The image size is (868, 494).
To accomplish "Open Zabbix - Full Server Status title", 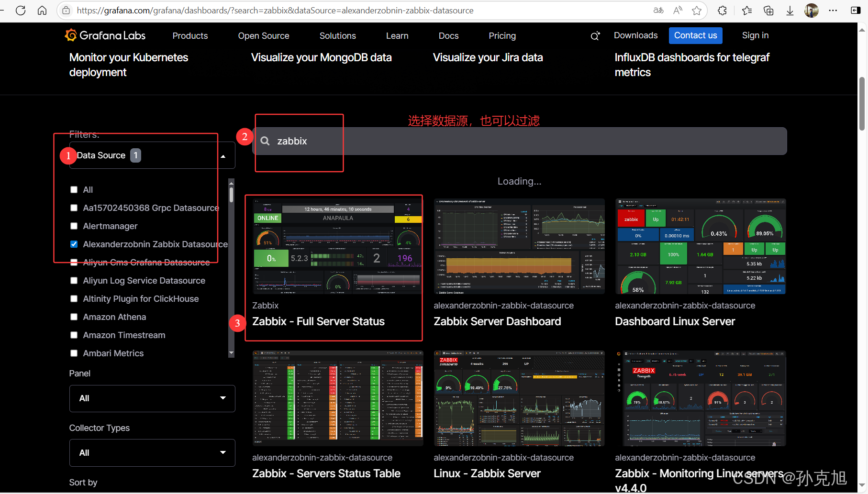I will [318, 321].
